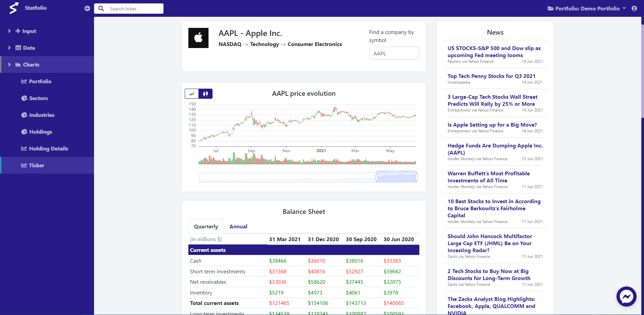Grab the right range slider handle

coord(417,177)
